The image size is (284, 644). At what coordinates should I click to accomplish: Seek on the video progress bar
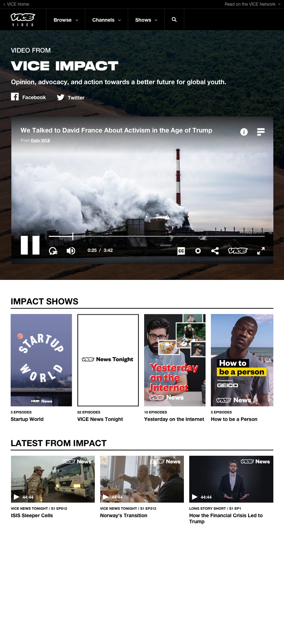pyautogui.click(x=157, y=236)
